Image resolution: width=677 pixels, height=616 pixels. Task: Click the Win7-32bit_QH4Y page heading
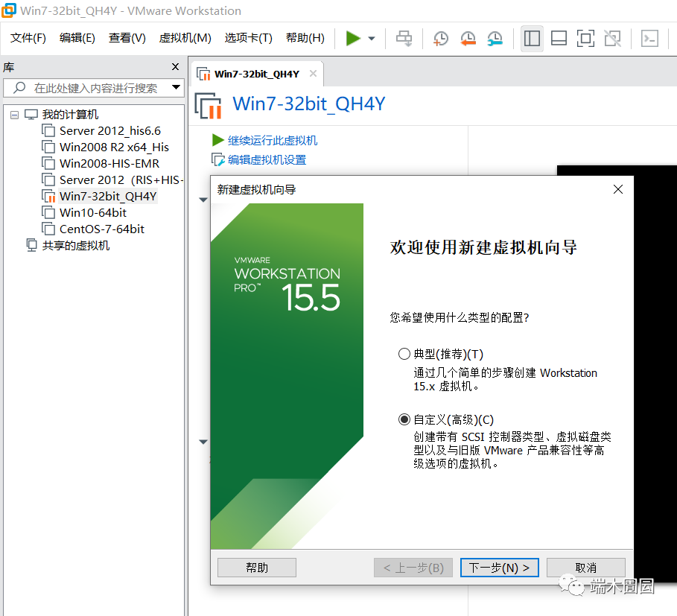point(308,104)
